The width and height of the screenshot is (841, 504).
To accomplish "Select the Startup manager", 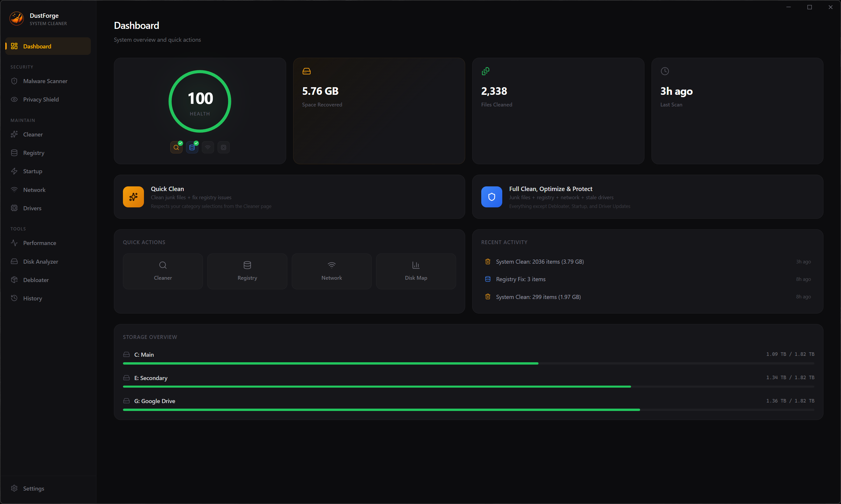I will point(33,171).
